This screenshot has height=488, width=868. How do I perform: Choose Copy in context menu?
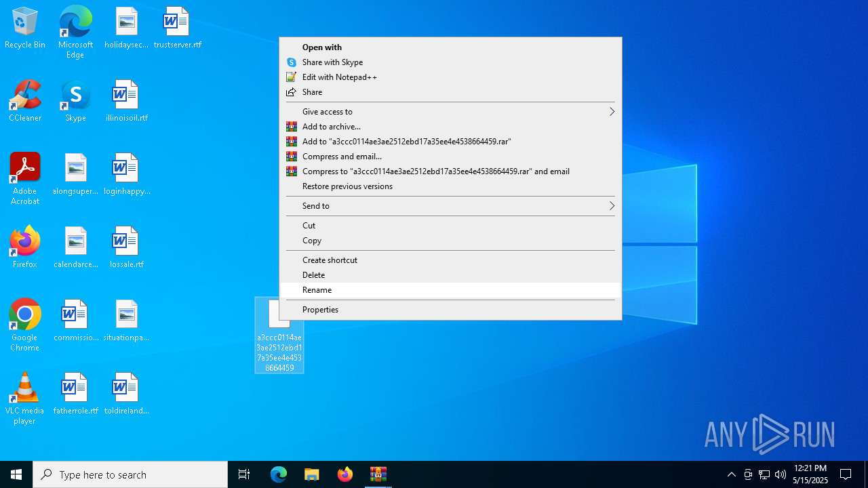pos(451,241)
